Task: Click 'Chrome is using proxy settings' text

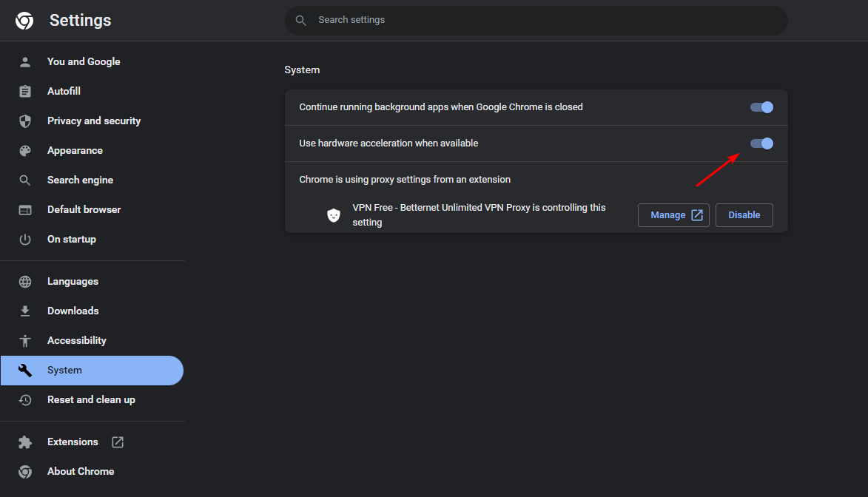Action: 405,180
